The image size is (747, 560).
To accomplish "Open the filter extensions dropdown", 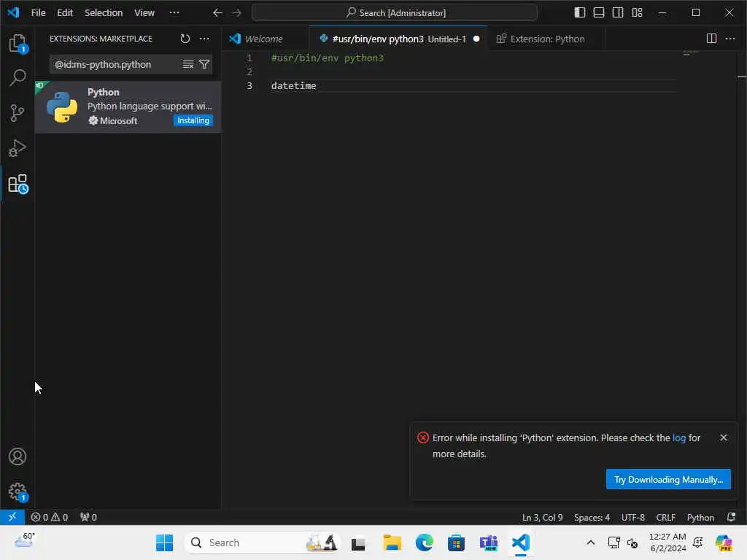I will [x=204, y=64].
